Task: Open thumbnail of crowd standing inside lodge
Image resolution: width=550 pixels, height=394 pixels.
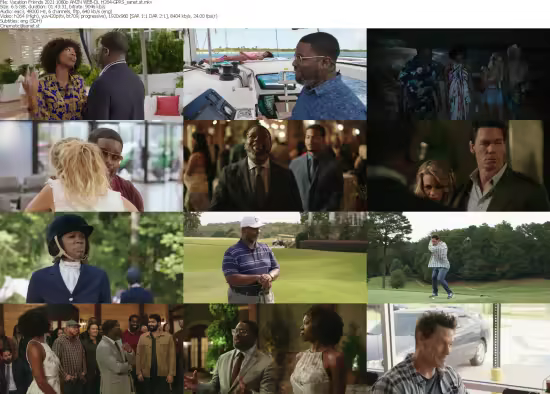Action: pyautogui.click(x=92, y=349)
